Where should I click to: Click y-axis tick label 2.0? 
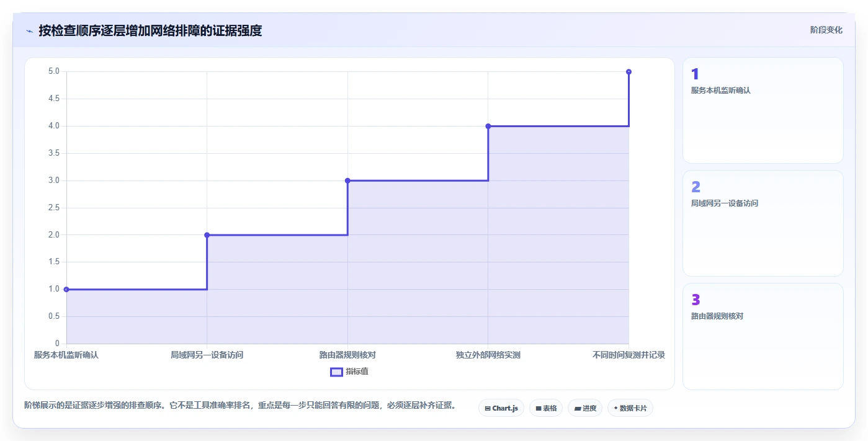[x=54, y=234]
